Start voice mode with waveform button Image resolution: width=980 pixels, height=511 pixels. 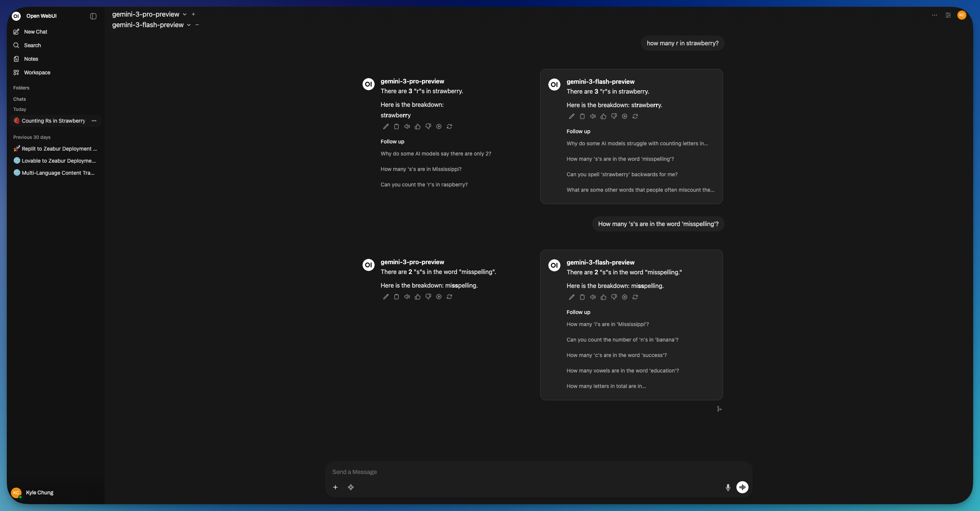tap(742, 488)
